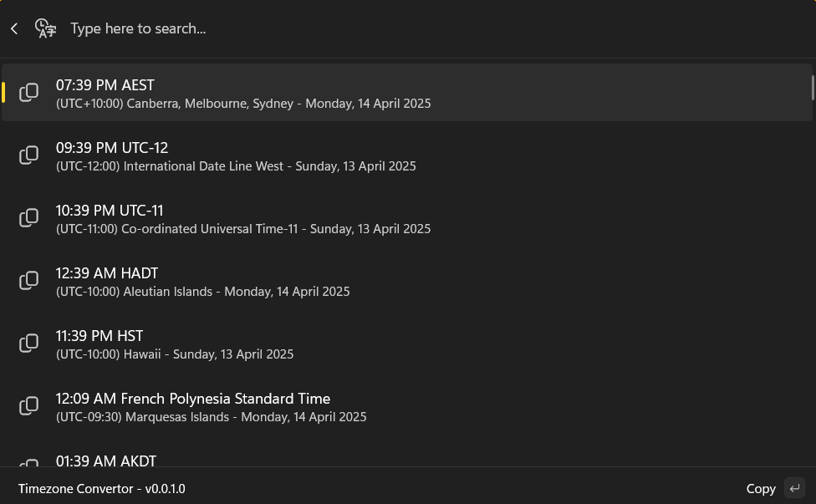Viewport: 816px width, 504px height.
Task: Click the Timezone Convertor clock icon
Action: tap(45, 28)
